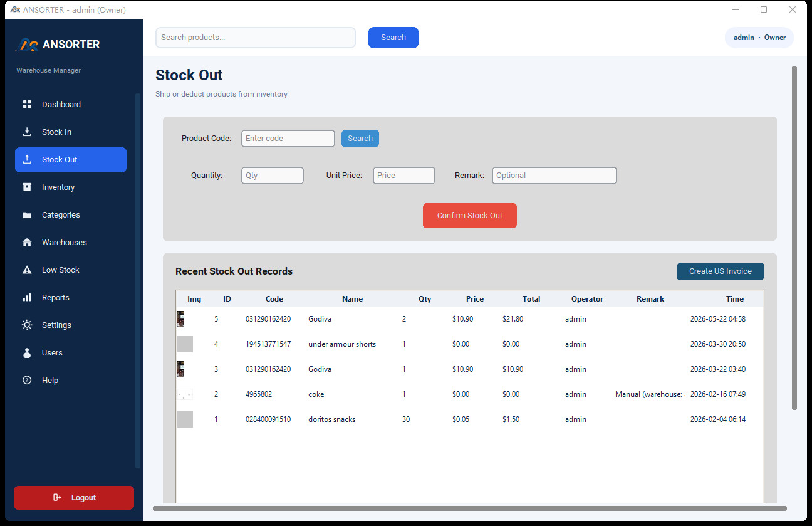Click the red Logout button

tap(74, 498)
